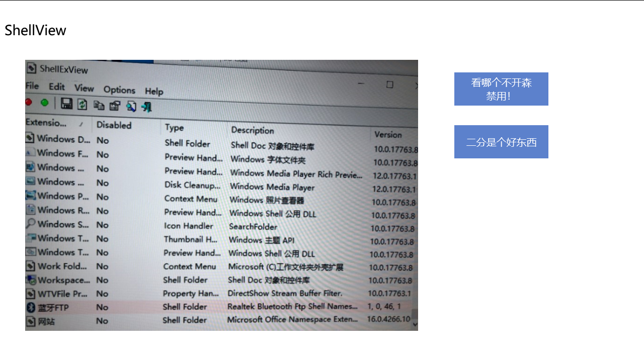This screenshot has height=362, width=644.
Task: Open the View menu
Action: point(84,88)
